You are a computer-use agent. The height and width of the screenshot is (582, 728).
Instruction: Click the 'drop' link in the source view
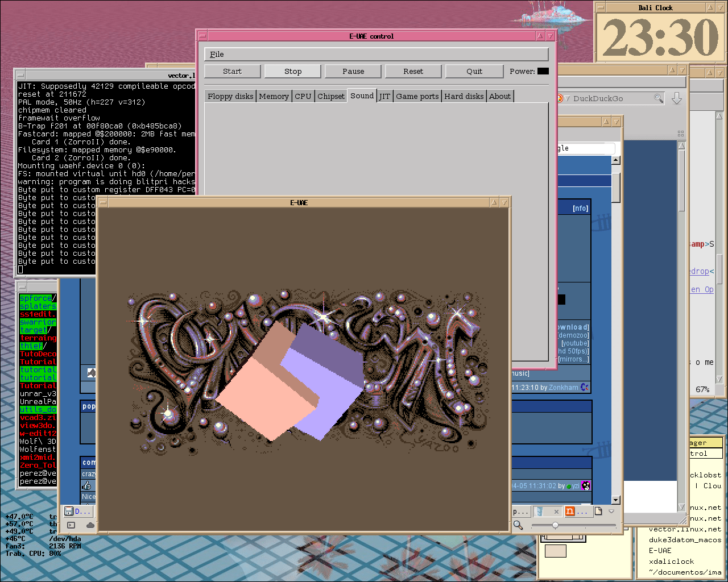[x=700, y=271]
